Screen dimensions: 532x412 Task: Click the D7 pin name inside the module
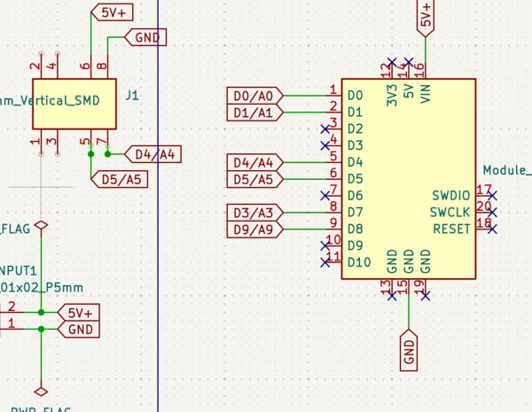[x=356, y=213]
